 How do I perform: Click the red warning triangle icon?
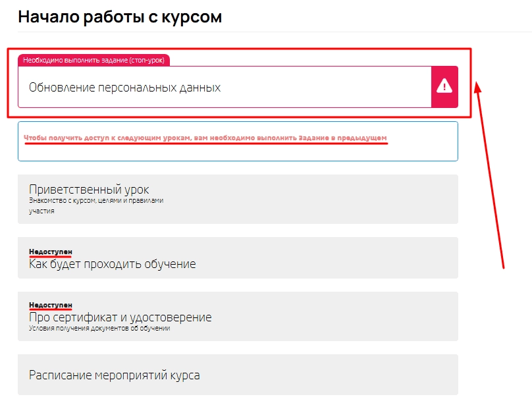444,86
